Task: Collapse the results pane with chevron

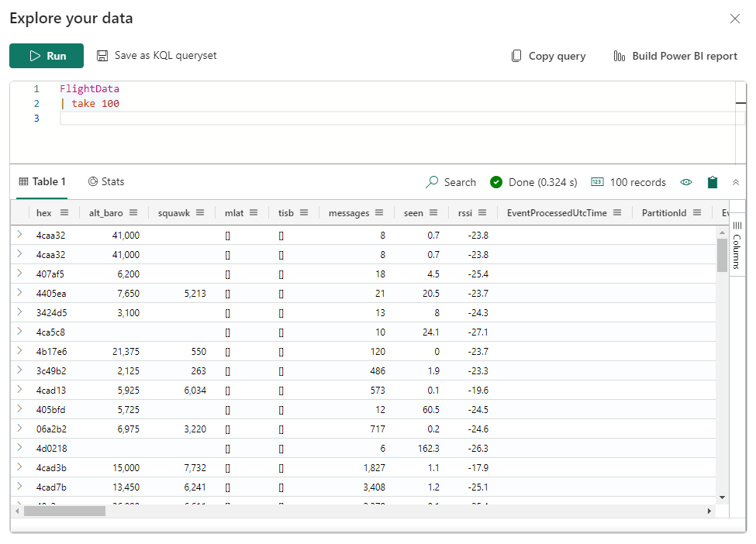Action: [x=735, y=182]
